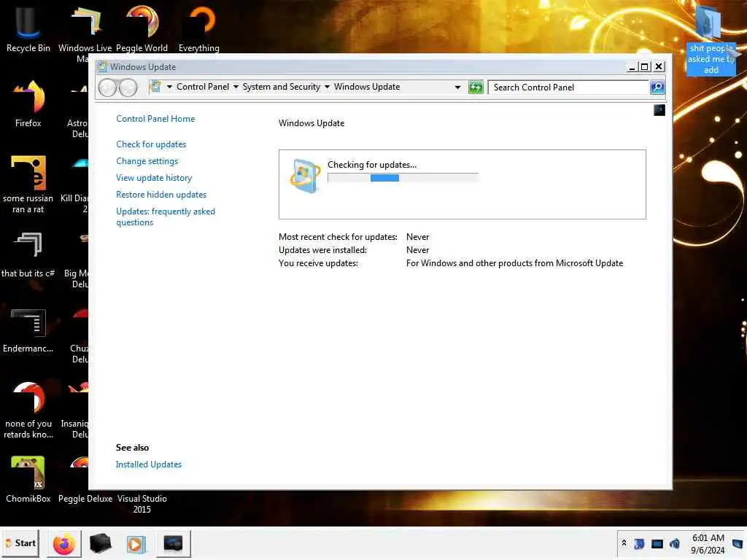Click Restore hidden updates link
747x560 pixels.
[161, 194]
